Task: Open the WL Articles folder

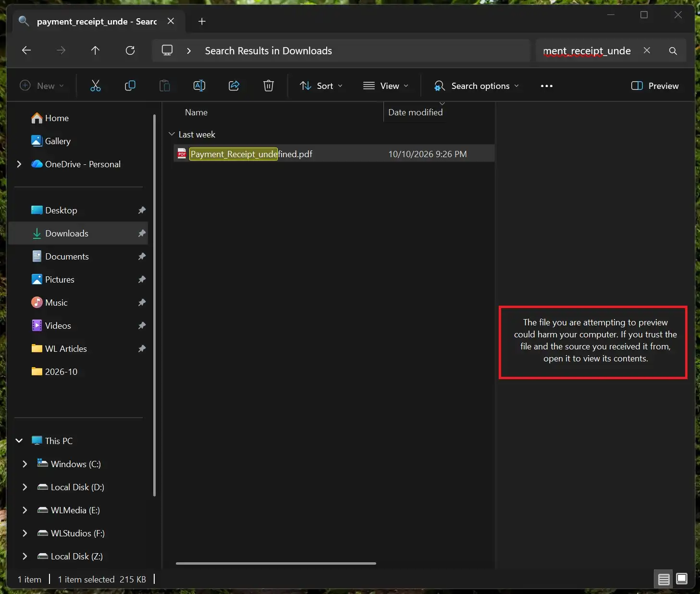Action: (x=66, y=348)
